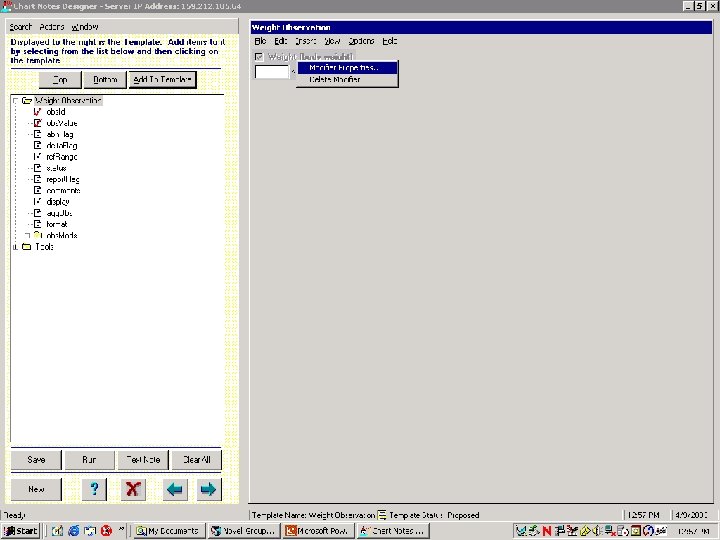Click the document icon beside status
Image resolution: width=720 pixels, height=540 pixels.
point(37,168)
